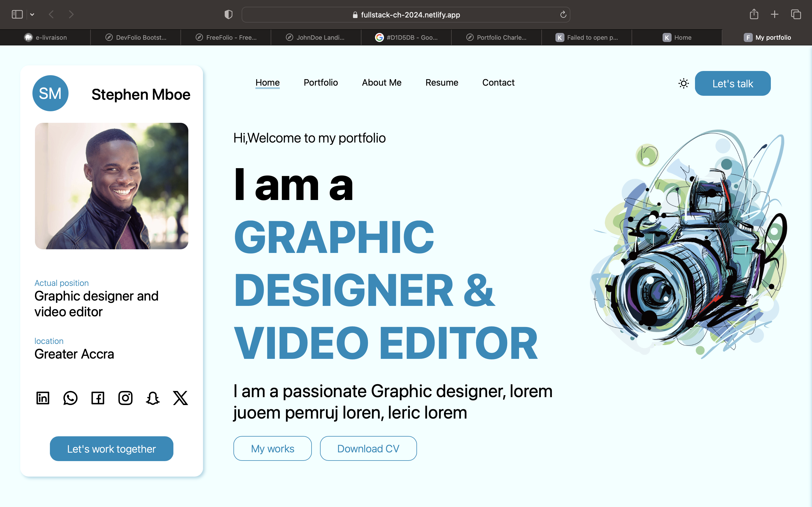Click the Stephen Mboe profile photo
The height and width of the screenshot is (507, 812).
coord(111,186)
